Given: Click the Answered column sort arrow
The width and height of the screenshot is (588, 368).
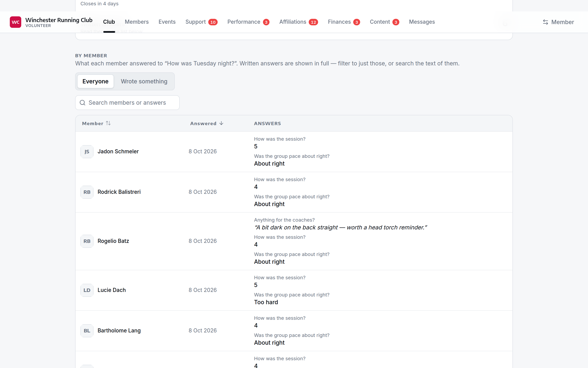Looking at the screenshot, I should click(221, 123).
